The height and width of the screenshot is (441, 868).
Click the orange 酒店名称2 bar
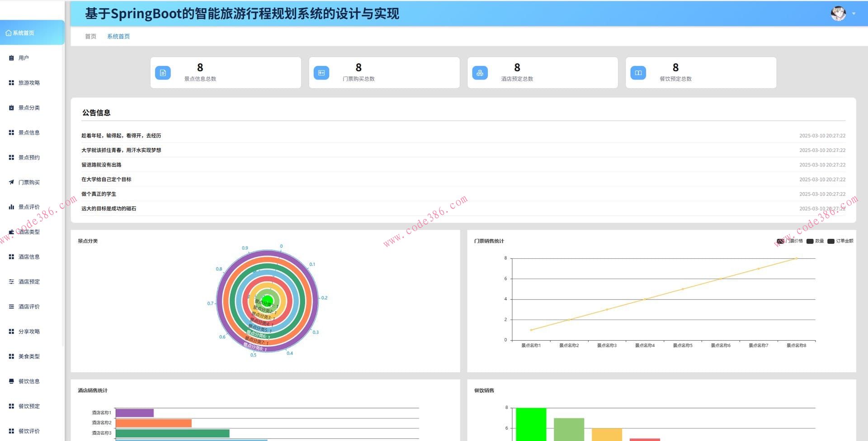[154, 423]
